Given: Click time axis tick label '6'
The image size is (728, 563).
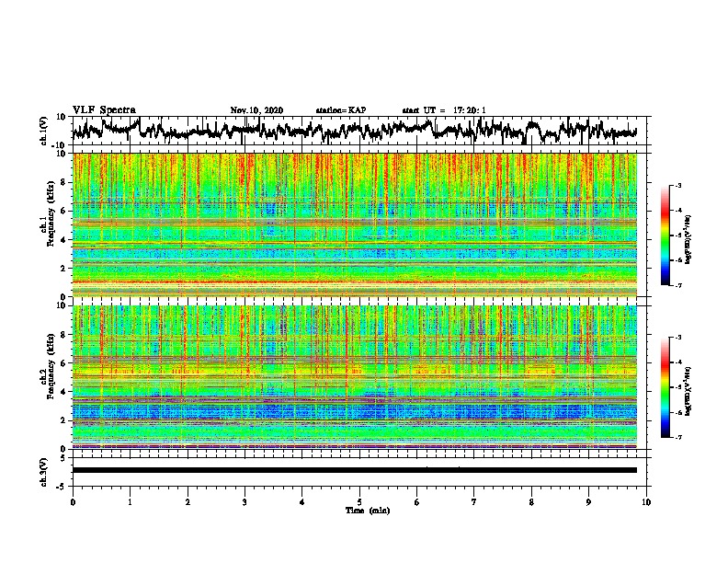Looking at the screenshot, I should point(417,502).
